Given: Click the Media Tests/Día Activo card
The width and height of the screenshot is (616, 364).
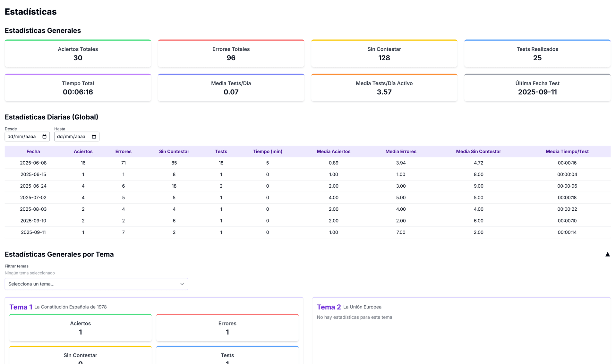Looking at the screenshot, I should (x=384, y=87).
